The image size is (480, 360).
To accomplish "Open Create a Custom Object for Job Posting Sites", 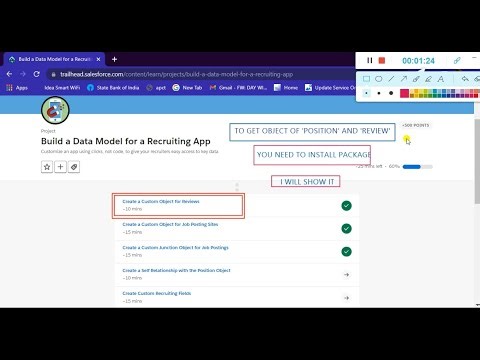I will pyautogui.click(x=170, y=224).
